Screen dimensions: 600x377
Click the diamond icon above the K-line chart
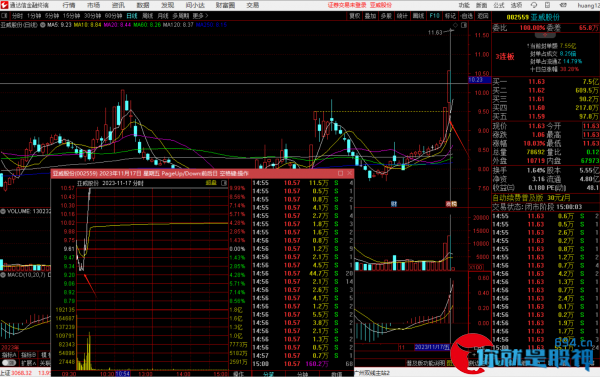[x=455, y=25]
